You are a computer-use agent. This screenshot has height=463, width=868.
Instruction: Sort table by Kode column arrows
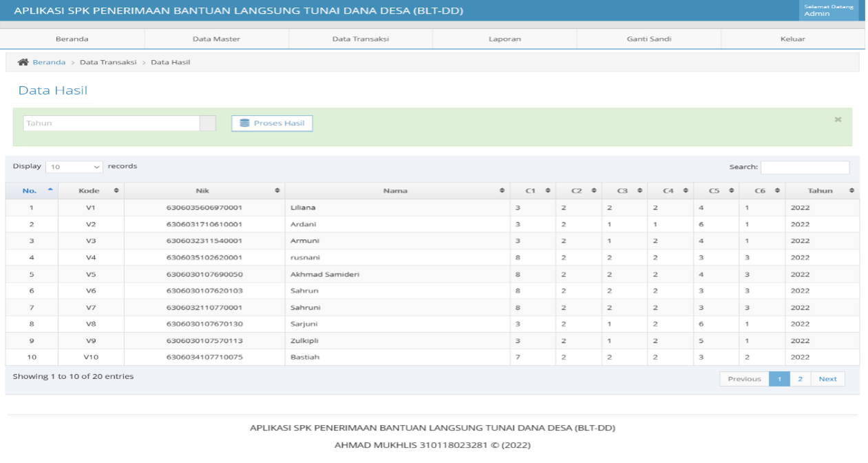pos(116,191)
